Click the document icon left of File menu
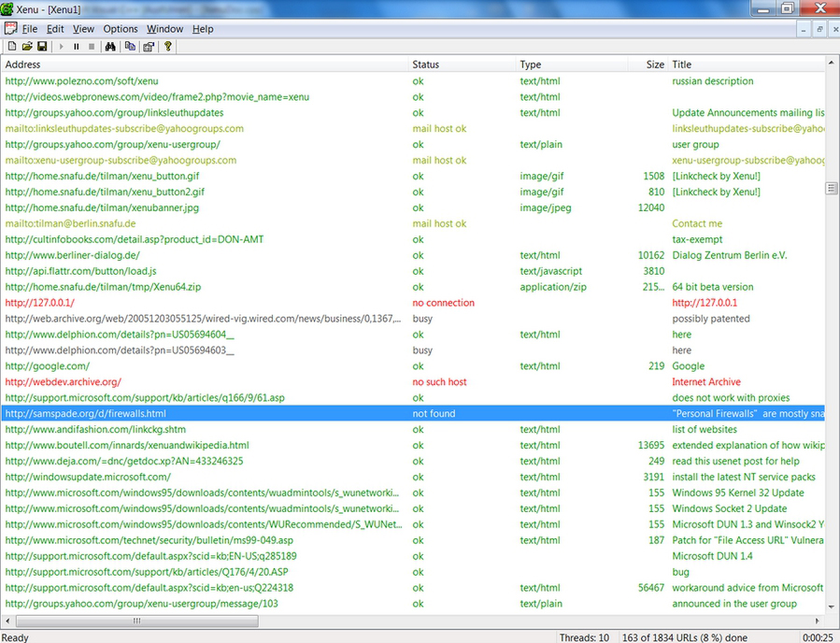The width and height of the screenshot is (840, 643). pyautogui.click(x=10, y=28)
